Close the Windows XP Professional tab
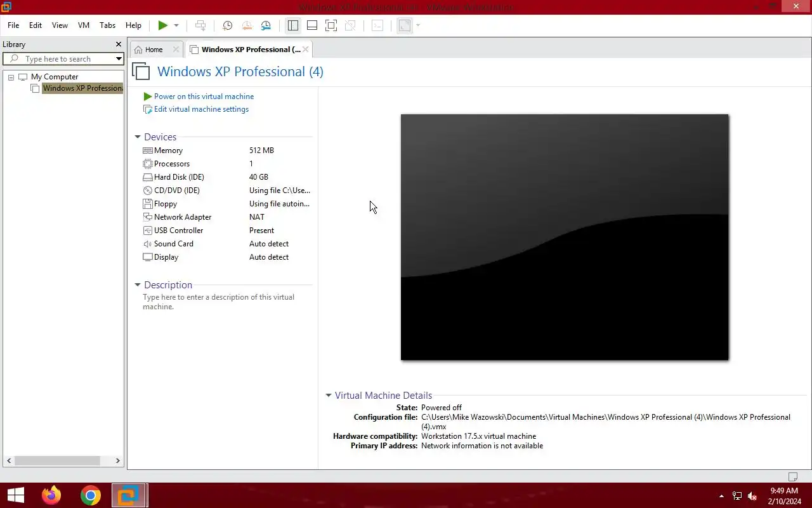The height and width of the screenshot is (508, 812). [305, 49]
